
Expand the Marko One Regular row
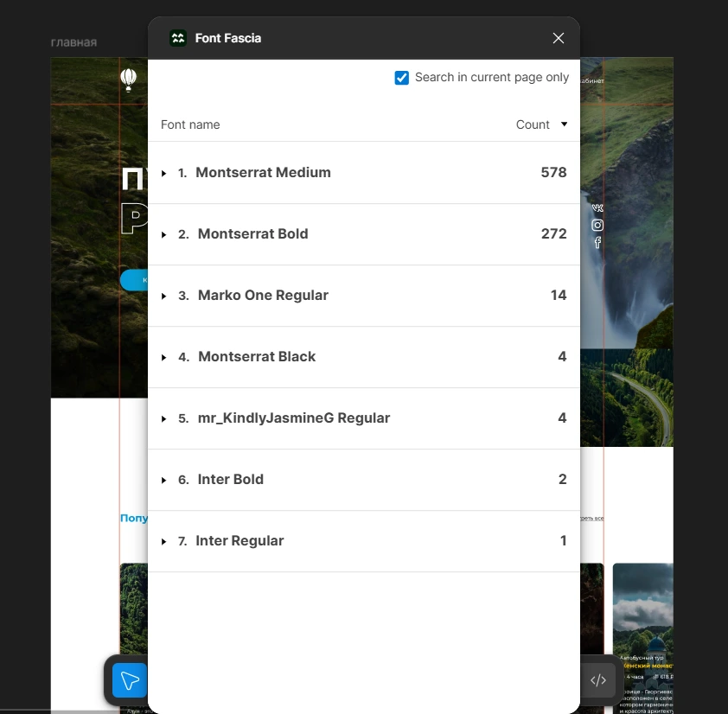[164, 296]
